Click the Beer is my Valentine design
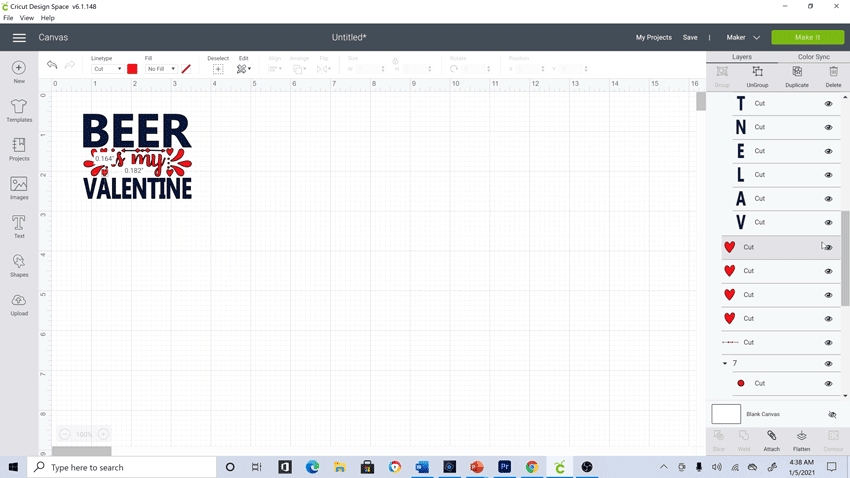 point(137,156)
